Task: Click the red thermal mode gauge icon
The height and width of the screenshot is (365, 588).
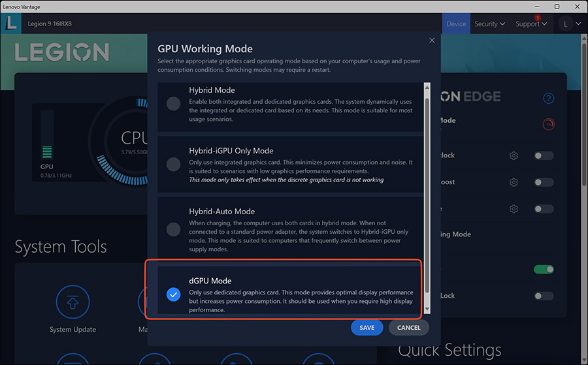Action: coord(548,124)
